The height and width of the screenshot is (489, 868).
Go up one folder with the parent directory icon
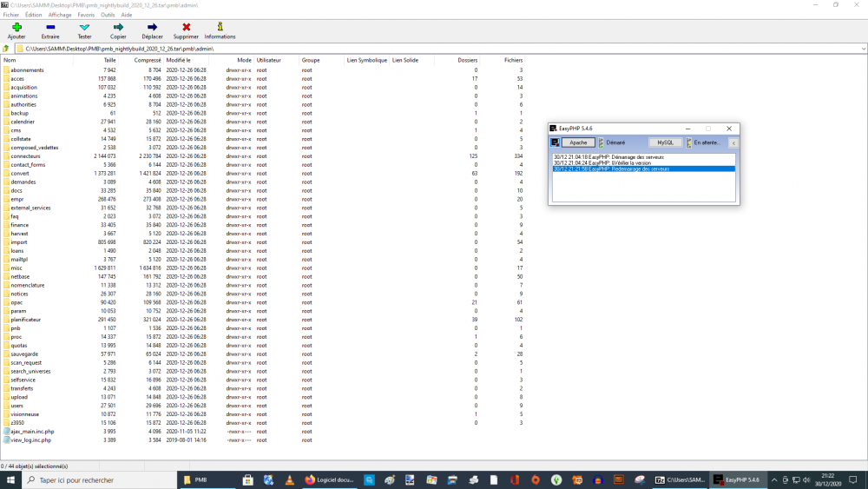click(6, 49)
